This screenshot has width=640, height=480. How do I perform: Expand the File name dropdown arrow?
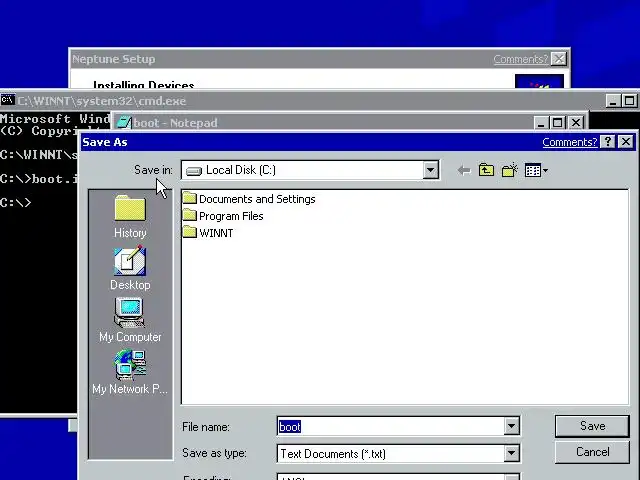click(511, 426)
